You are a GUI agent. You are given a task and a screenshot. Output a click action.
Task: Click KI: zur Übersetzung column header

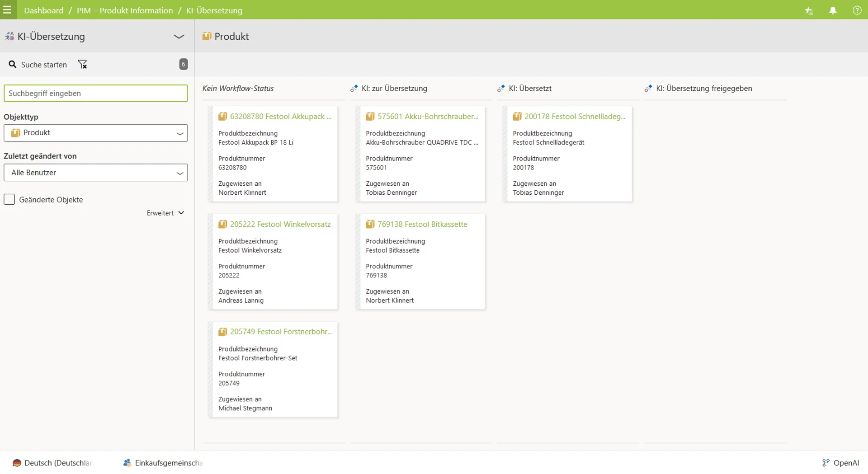point(394,89)
